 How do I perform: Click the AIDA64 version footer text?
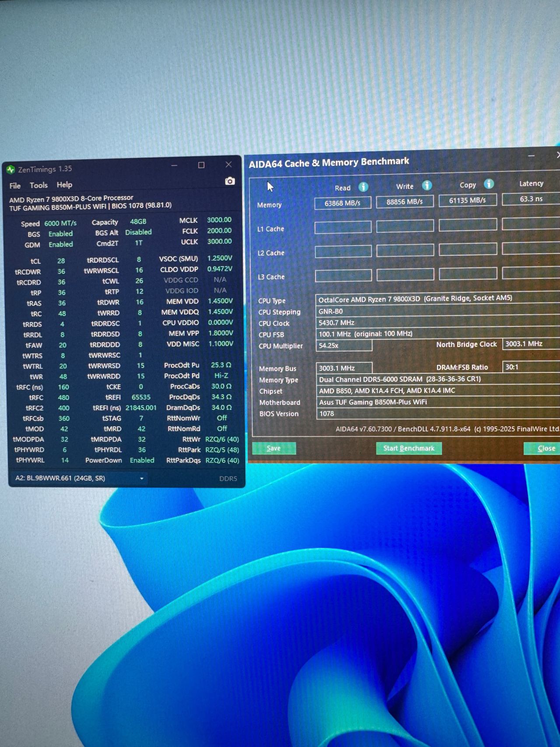(x=448, y=429)
